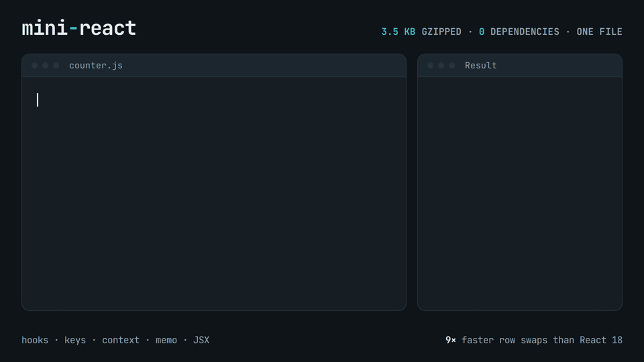Click the JSX feature label

(x=201, y=341)
